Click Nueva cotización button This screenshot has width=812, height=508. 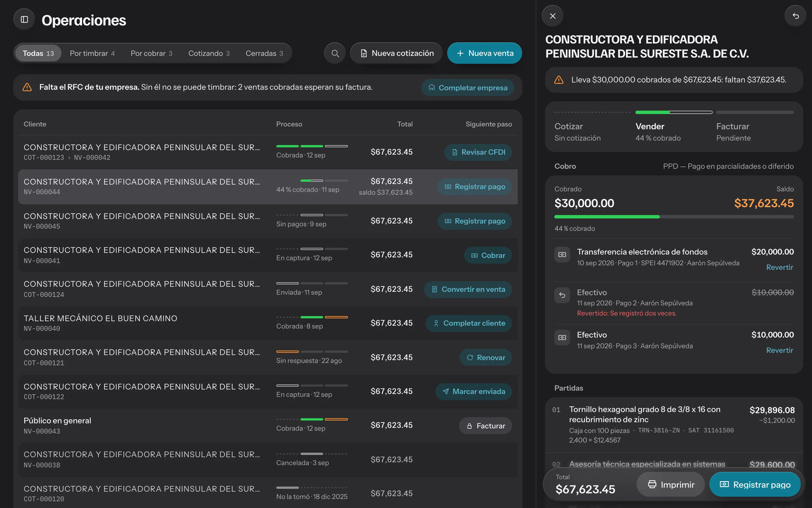click(396, 53)
